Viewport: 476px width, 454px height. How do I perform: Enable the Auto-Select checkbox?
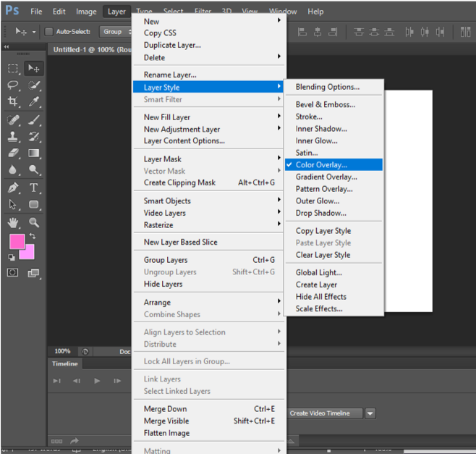click(49, 32)
